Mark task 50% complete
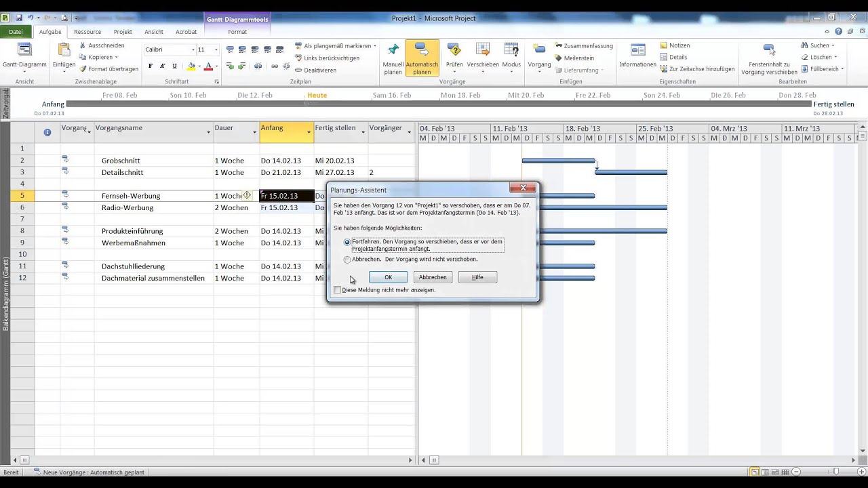This screenshot has height=488, width=868. point(254,49)
